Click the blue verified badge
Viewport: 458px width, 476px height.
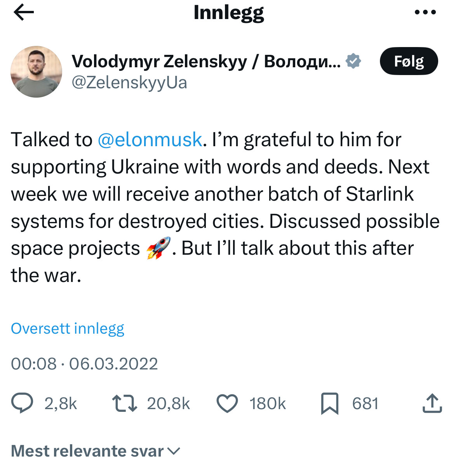click(353, 61)
